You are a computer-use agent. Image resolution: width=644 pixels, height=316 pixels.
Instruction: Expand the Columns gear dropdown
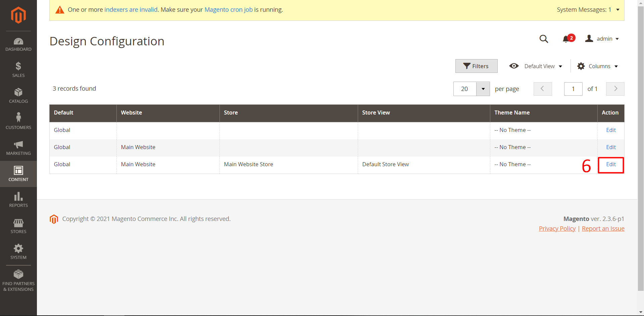(x=598, y=66)
